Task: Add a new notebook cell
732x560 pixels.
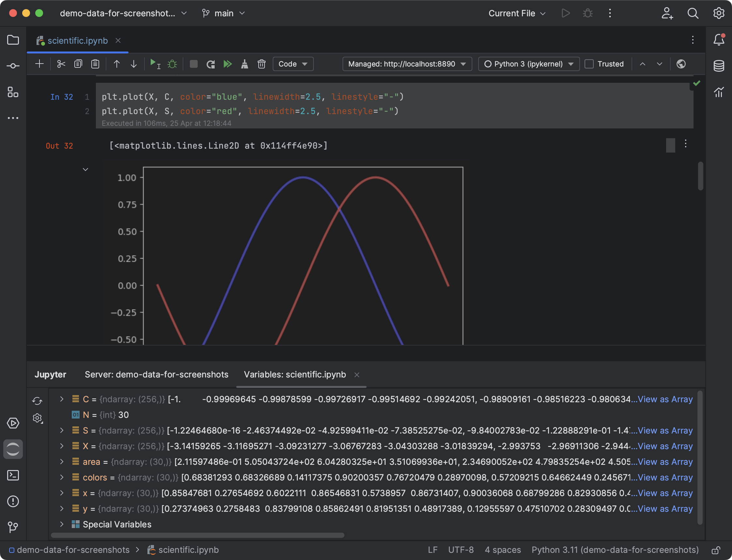Action: coord(39,64)
